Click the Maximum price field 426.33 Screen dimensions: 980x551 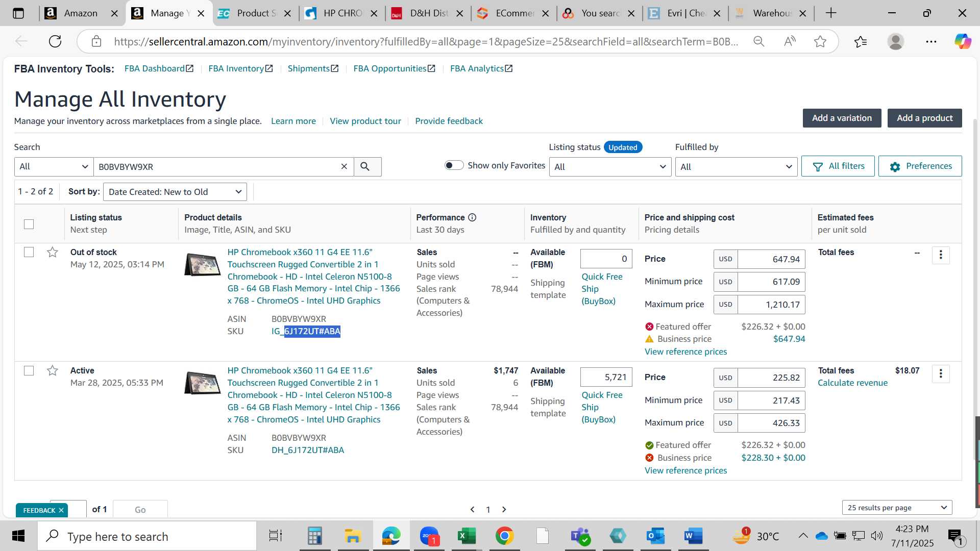tap(771, 423)
